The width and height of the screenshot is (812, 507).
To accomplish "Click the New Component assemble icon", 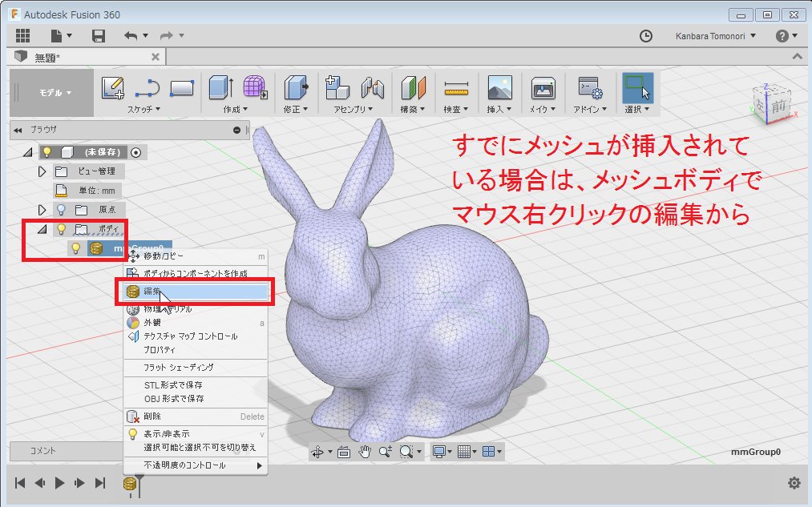I will click(x=337, y=87).
